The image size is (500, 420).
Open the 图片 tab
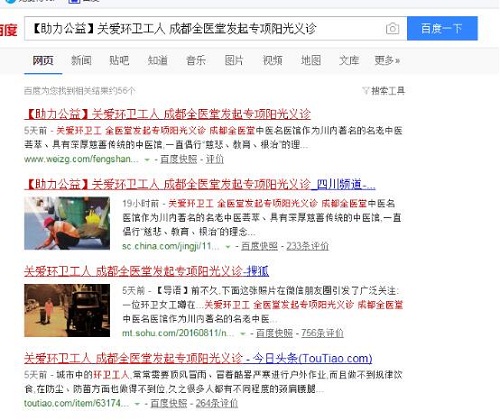(234, 61)
